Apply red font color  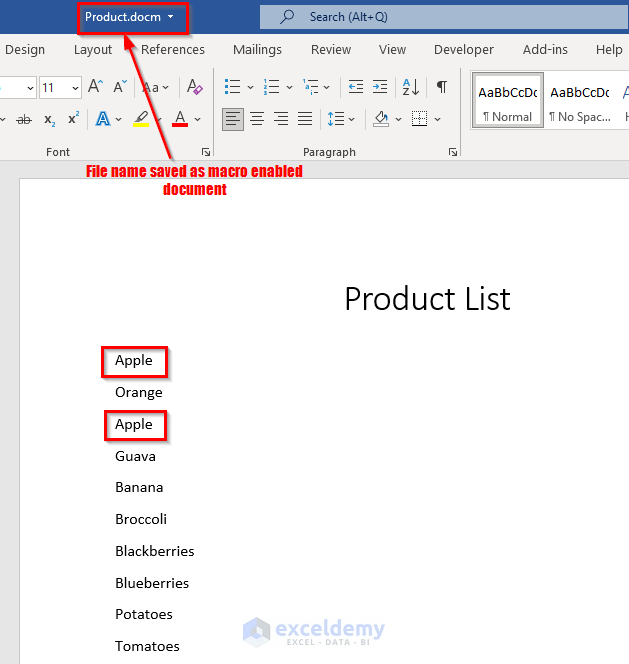(x=180, y=119)
